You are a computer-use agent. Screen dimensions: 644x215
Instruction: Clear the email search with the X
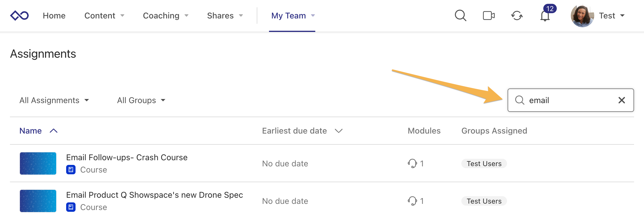pos(621,100)
